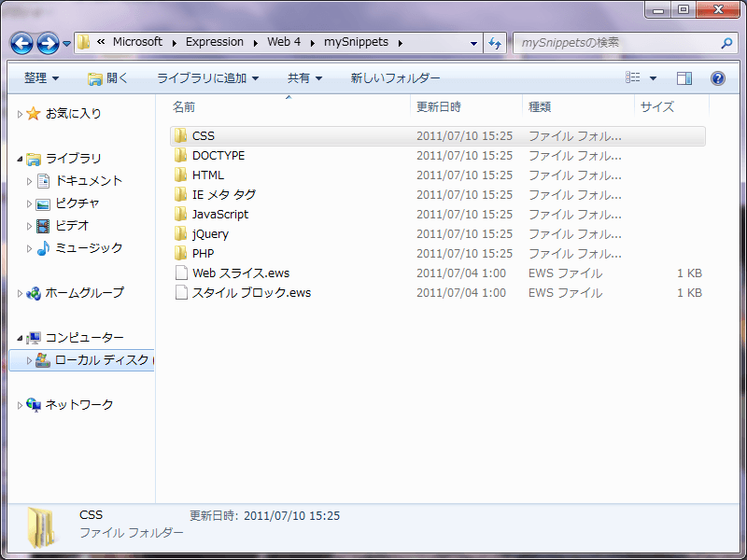The height and width of the screenshot is (560, 747).
Task: Select the Web スライス.ews file icon
Action: click(x=181, y=273)
